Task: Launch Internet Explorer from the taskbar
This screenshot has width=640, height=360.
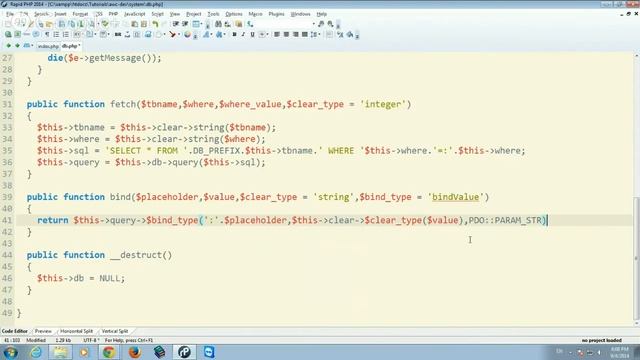Action: [x=36, y=352]
